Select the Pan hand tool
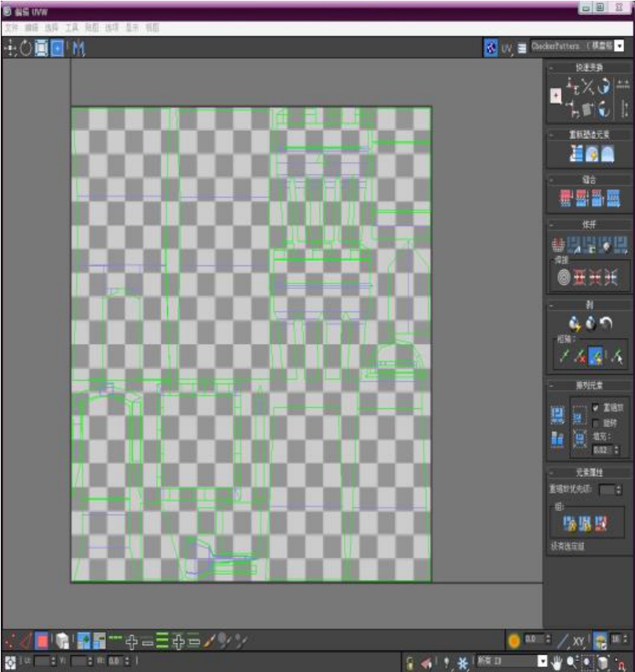This screenshot has width=635, height=672. pos(557,663)
